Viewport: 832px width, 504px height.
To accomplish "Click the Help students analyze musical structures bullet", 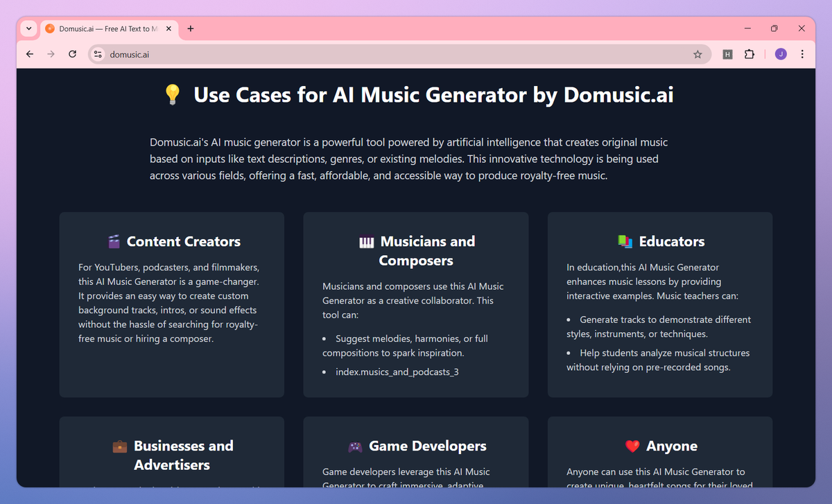I will tap(658, 360).
